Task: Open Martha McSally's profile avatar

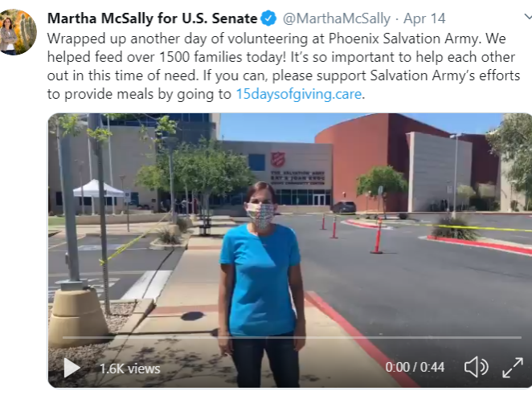Action: [18, 32]
